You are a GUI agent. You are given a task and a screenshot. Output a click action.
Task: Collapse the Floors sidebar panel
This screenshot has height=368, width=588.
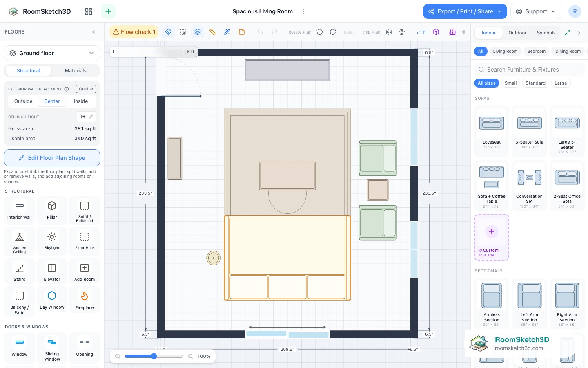click(94, 32)
